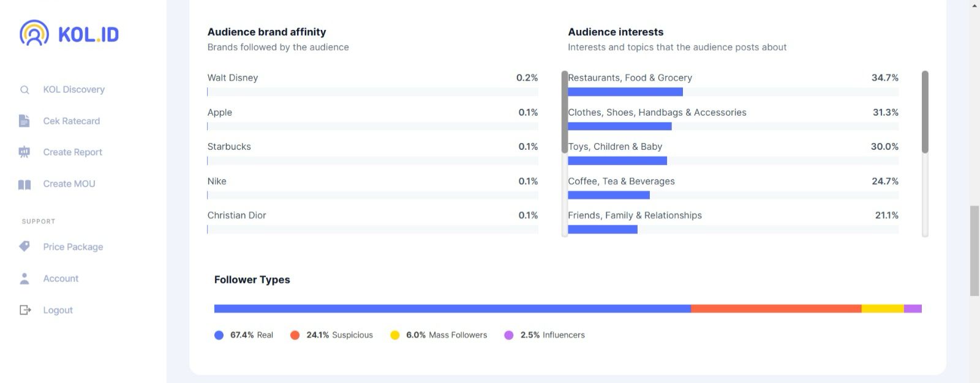Click the blue Real followers legend dot
The width and height of the screenshot is (980, 383).
[x=219, y=335]
